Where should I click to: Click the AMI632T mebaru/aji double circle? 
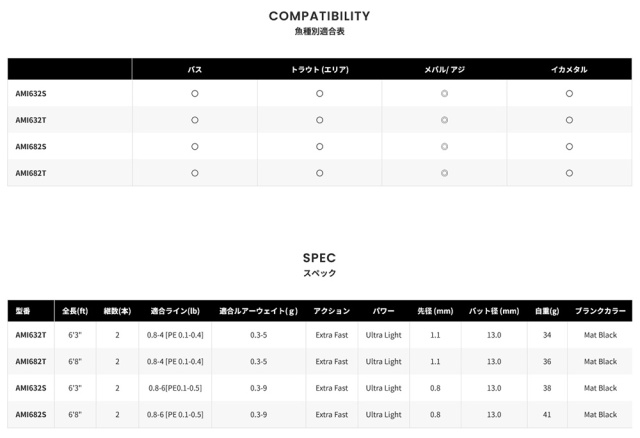point(444,120)
